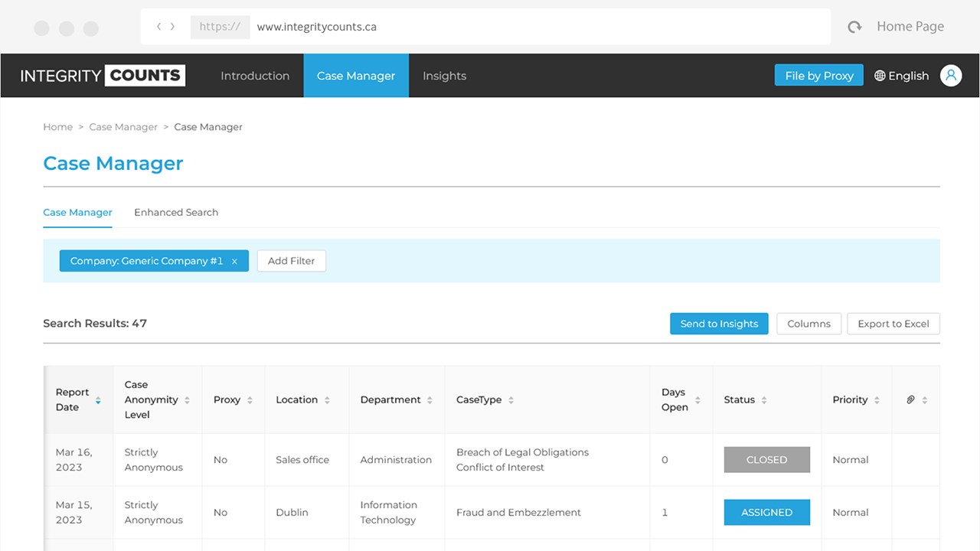Click the CLOSED status badge
The width and height of the screenshot is (980, 551).
click(766, 460)
